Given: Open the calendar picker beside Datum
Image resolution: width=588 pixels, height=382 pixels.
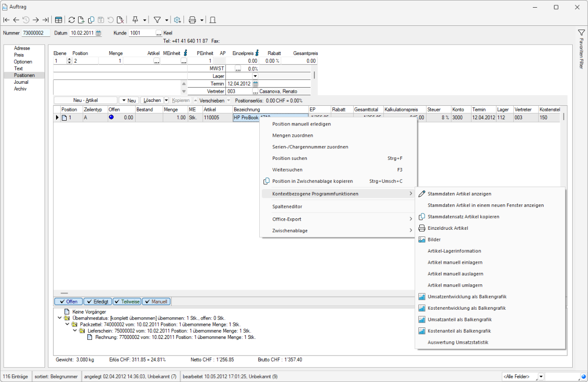Looking at the screenshot, I should [x=98, y=33].
